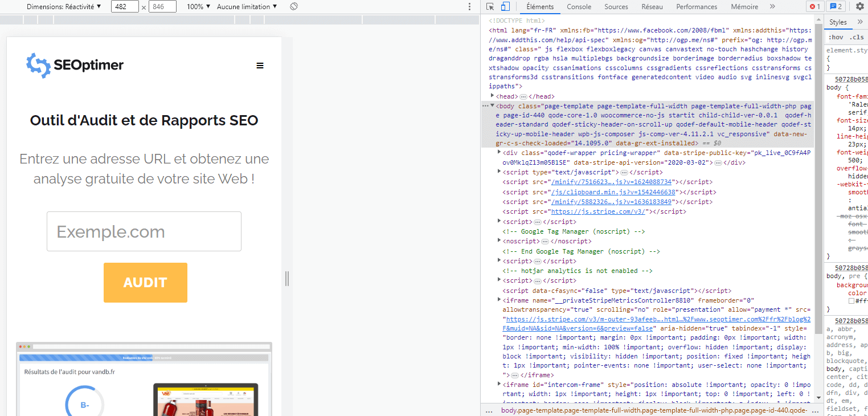Open DevTools settings gear
The width and height of the screenshot is (868, 416).
(859, 7)
